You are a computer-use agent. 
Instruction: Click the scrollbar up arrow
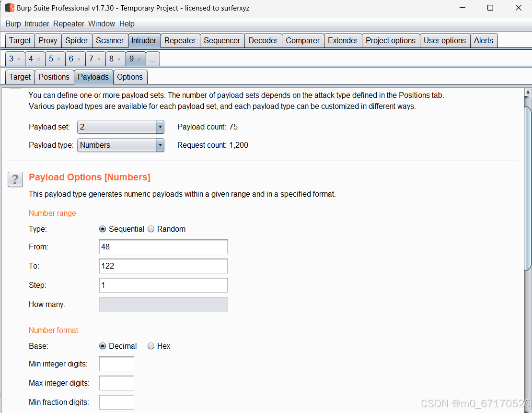click(x=528, y=92)
